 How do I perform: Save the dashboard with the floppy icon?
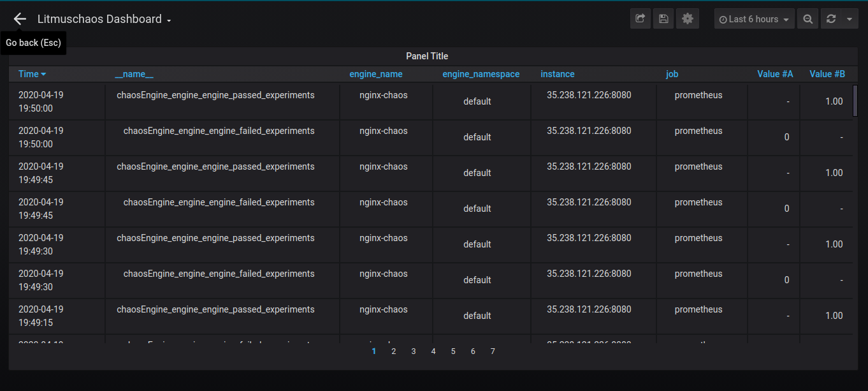663,19
